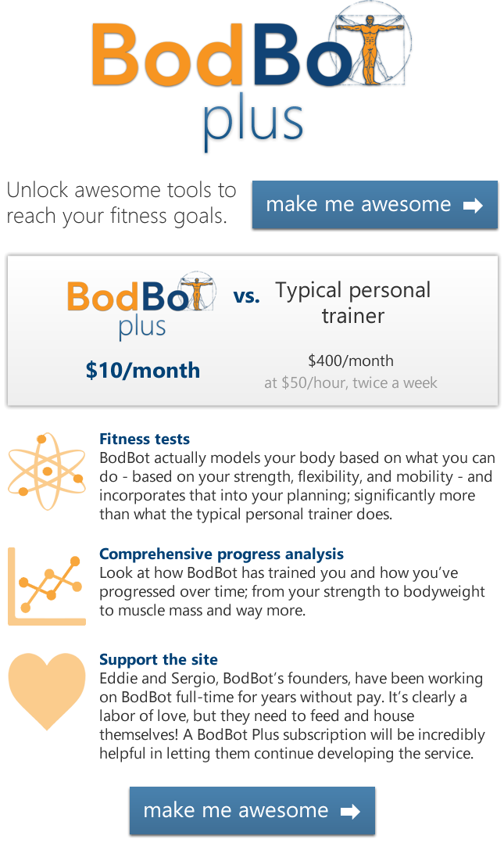Click the $400/month trainer price
The image size is (504, 843).
coord(351,361)
